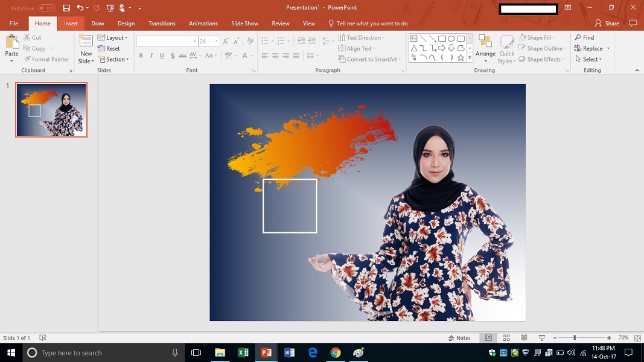This screenshot has width=644, height=362.
Task: Select the text box shape
Action: [x=413, y=39]
